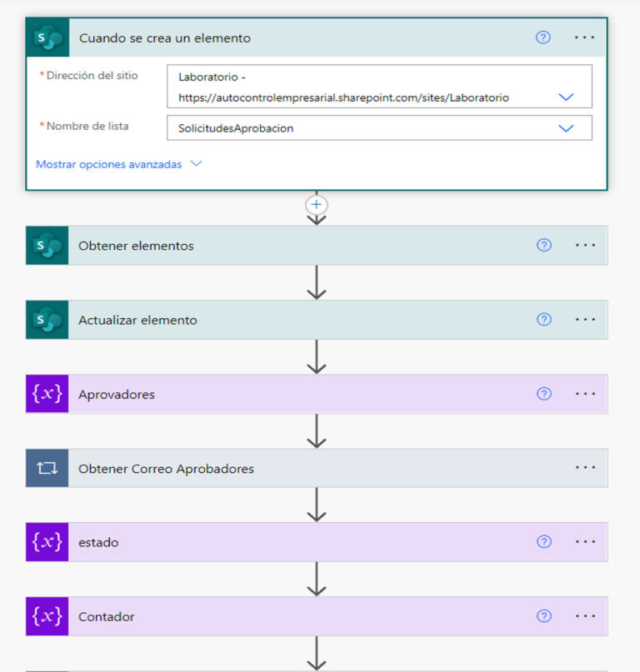Viewport: 640px width, 672px height.
Task: Click the SharePoint icon on the trigger card
Action: [48, 37]
